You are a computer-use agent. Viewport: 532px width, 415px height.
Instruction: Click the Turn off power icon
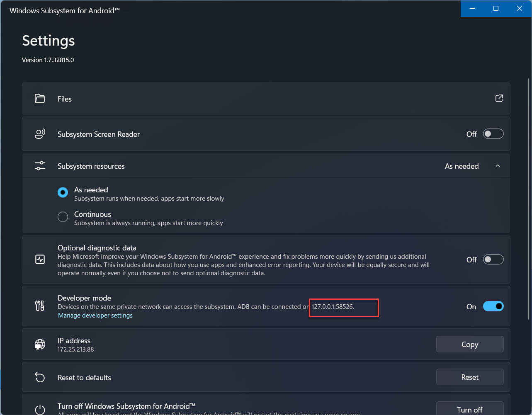coord(40,410)
